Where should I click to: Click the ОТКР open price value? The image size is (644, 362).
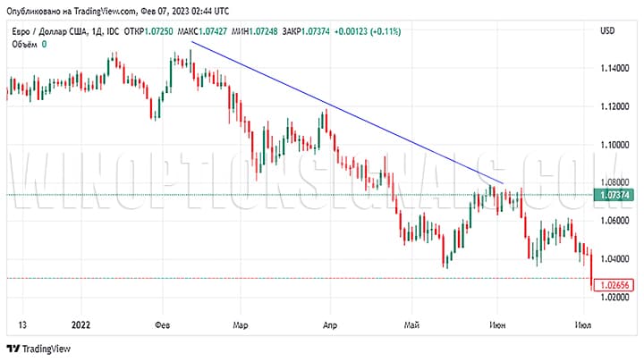[x=159, y=31]
